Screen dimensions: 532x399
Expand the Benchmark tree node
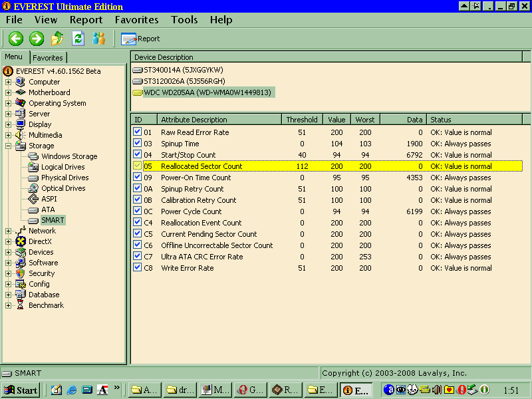point(9,305)
